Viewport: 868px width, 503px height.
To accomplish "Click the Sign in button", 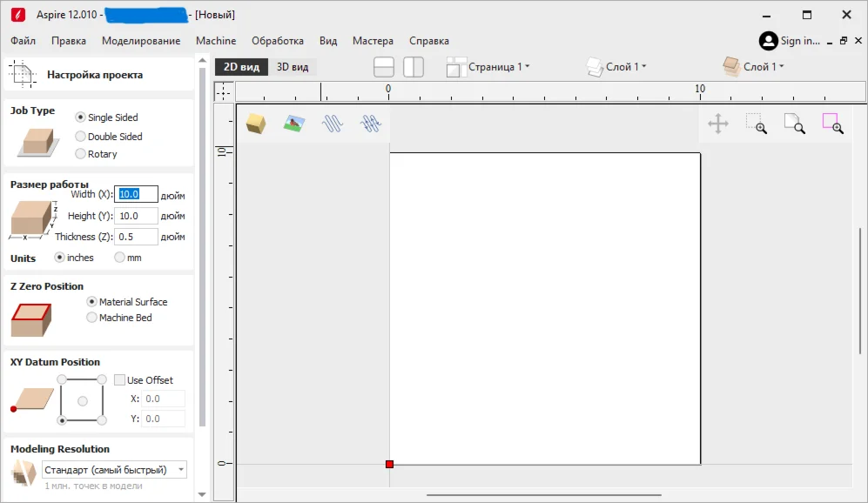I will coord(790,41).
